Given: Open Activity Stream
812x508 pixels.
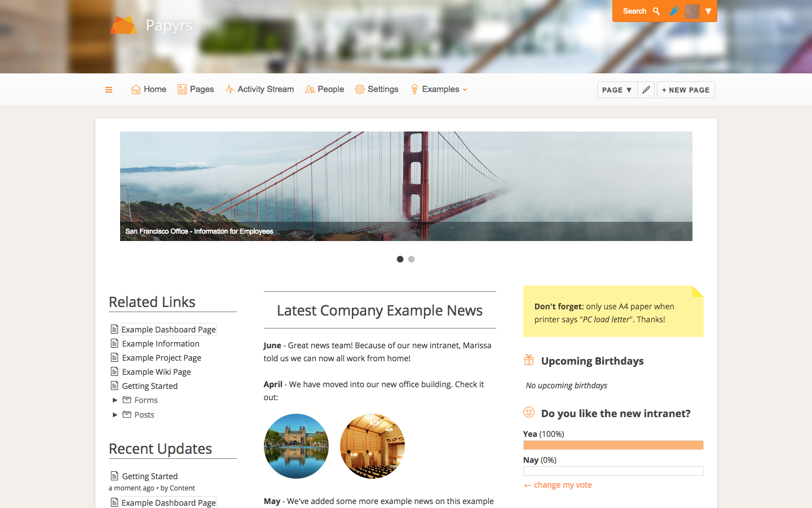Looking at the screenshot, I should click(x=259, y=89).
